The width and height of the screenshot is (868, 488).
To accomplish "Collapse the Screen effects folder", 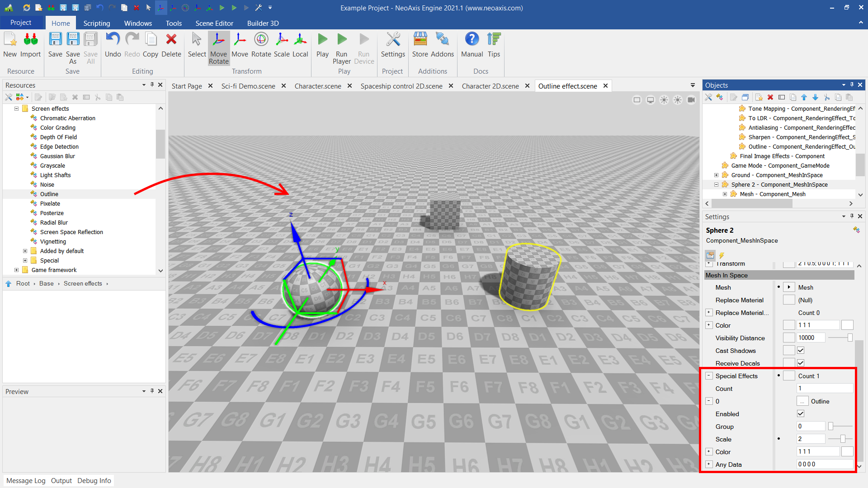I will [16, 108].
